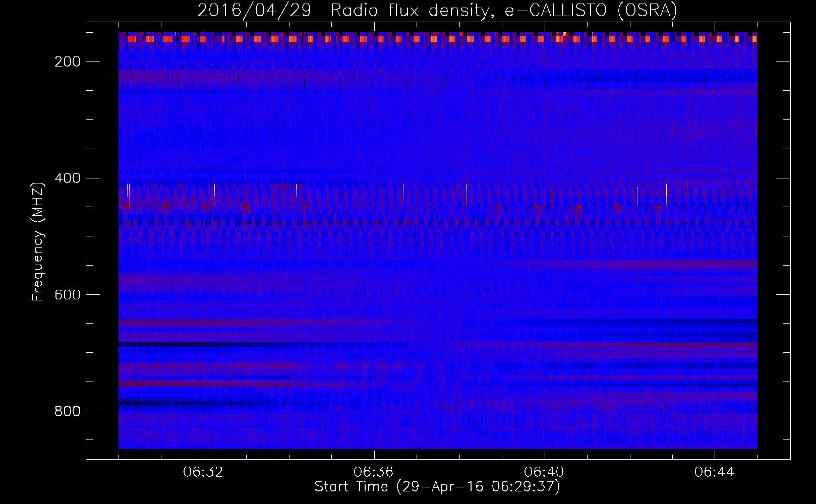Screen dimensions: 816x504
Task: Click the 06:44 time tick label
Action: (x=715, y=472)
